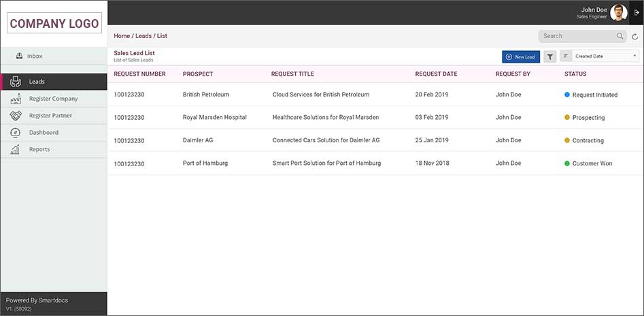Open the filter funnel icon

click(x=549, y=57)
